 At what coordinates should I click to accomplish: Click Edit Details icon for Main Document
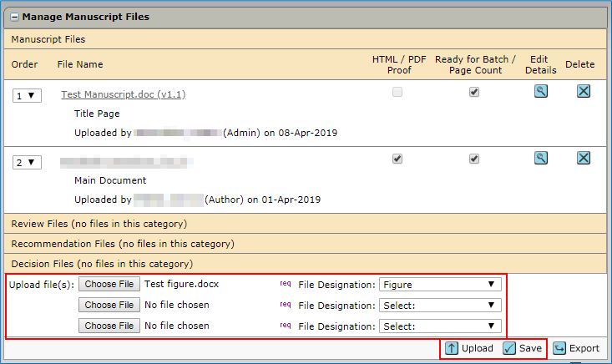pos(541,158)
